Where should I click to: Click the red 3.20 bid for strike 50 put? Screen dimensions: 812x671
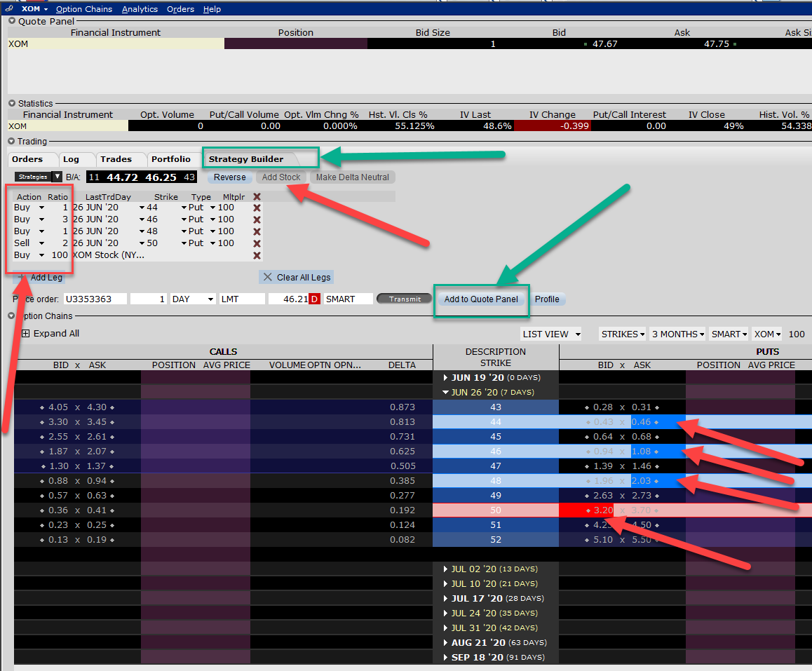click(x=586, y=510)
